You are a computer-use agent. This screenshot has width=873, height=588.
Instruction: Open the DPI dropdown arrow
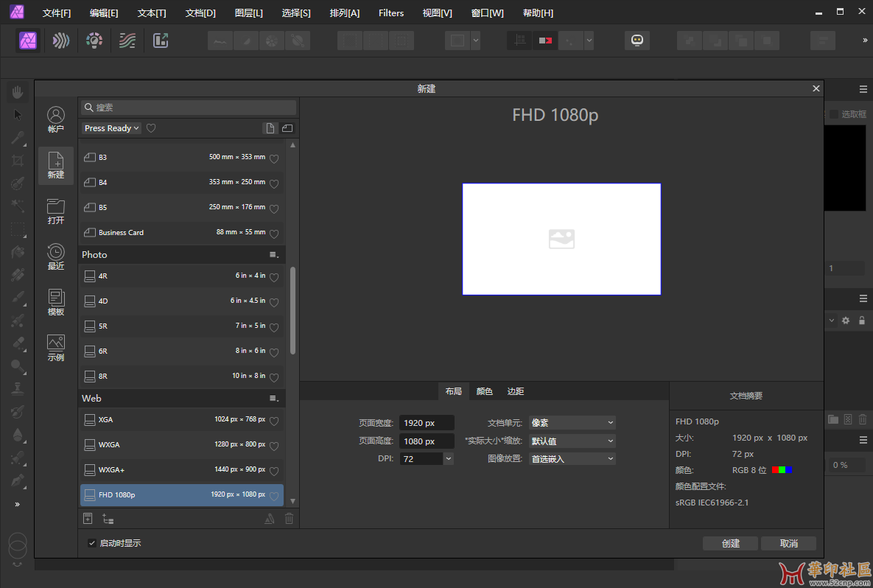coord(448,459)
